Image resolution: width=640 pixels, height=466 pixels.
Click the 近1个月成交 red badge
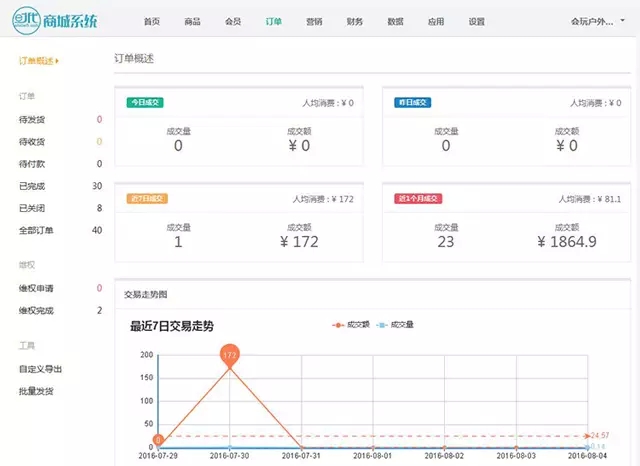pos(418,199)
